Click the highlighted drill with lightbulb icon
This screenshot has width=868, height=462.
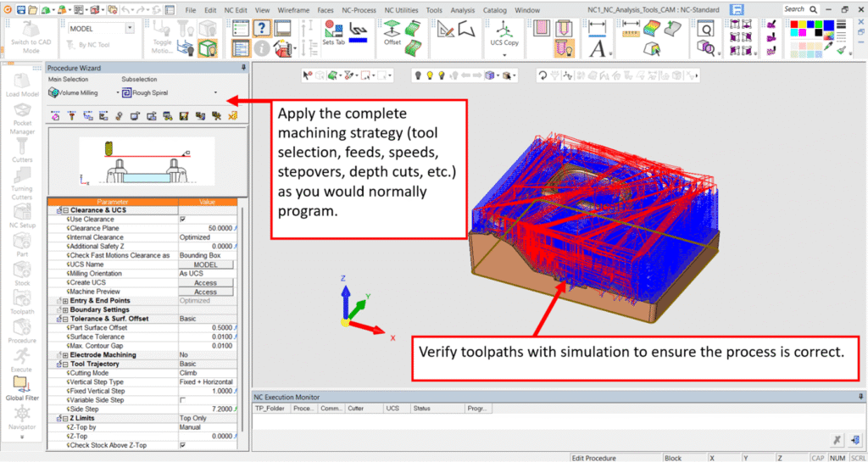pos(564,48)
